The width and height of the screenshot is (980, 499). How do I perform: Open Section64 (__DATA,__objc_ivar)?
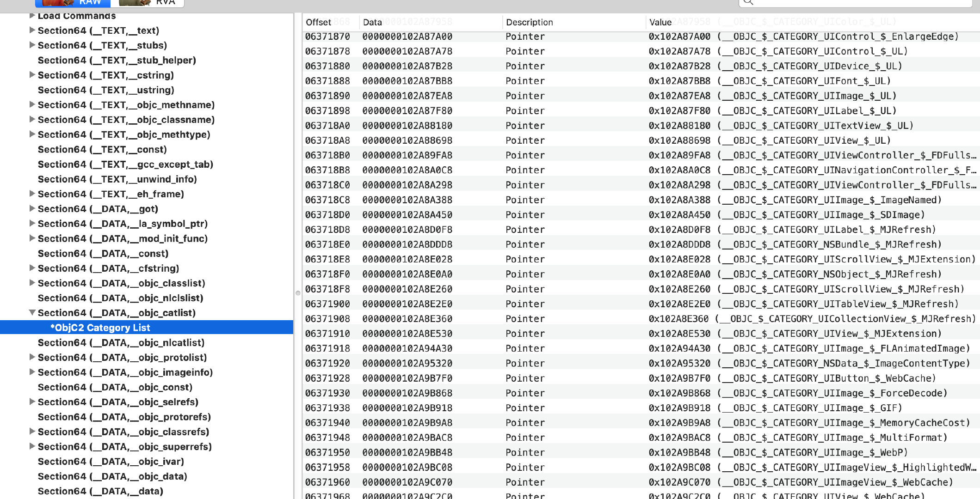pyautogui.click(x=111, y=461)
